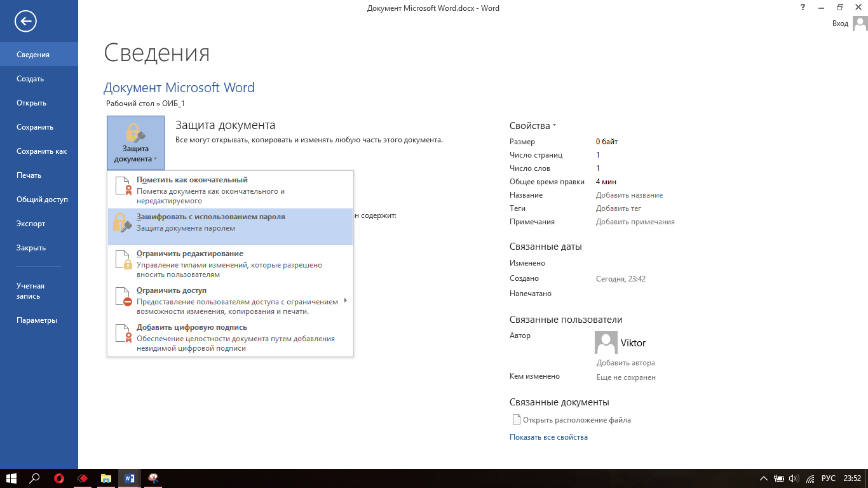Click the Добавить примечания field
Screen dimensions: 868x488
pos(635,222)
